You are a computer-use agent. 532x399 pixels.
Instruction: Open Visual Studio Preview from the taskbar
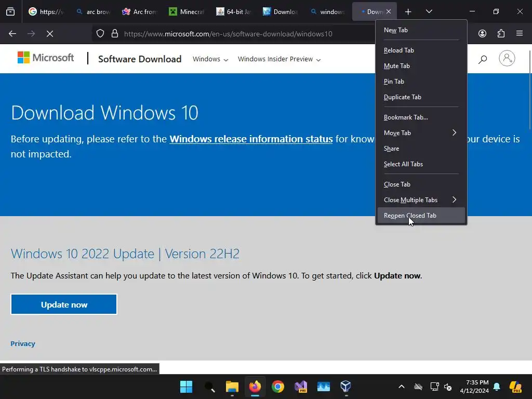(x=301, y=387)
